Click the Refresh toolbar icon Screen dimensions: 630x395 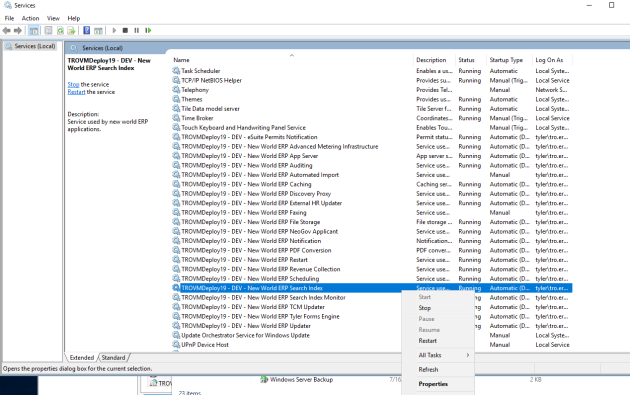click(x=60, y=31)
